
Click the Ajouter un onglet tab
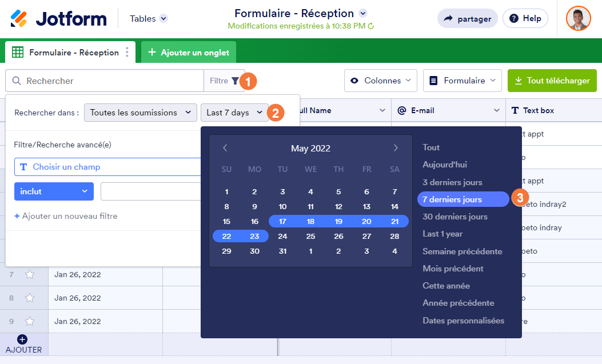coord(189,53)
